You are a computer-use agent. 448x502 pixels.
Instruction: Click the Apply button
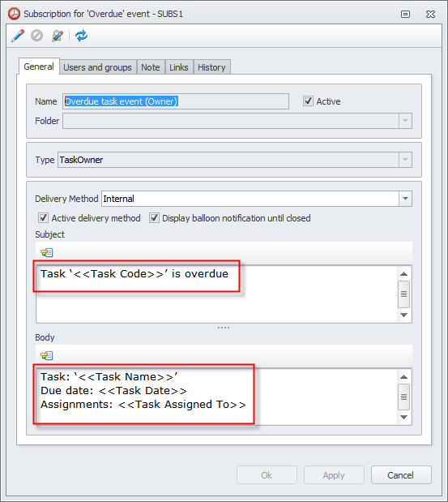coord(334,475)
